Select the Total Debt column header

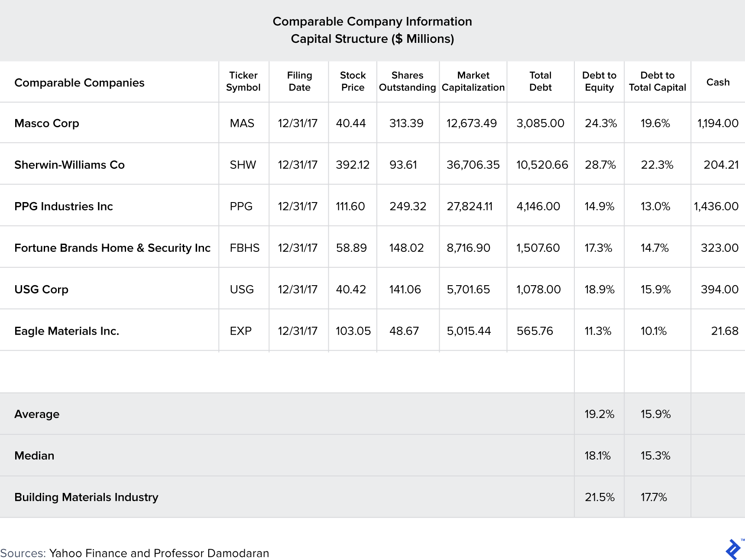click(540, 81)
